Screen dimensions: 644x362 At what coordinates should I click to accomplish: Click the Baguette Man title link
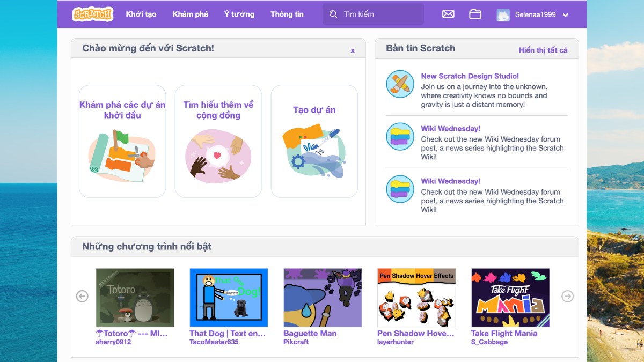click(310, 333)
